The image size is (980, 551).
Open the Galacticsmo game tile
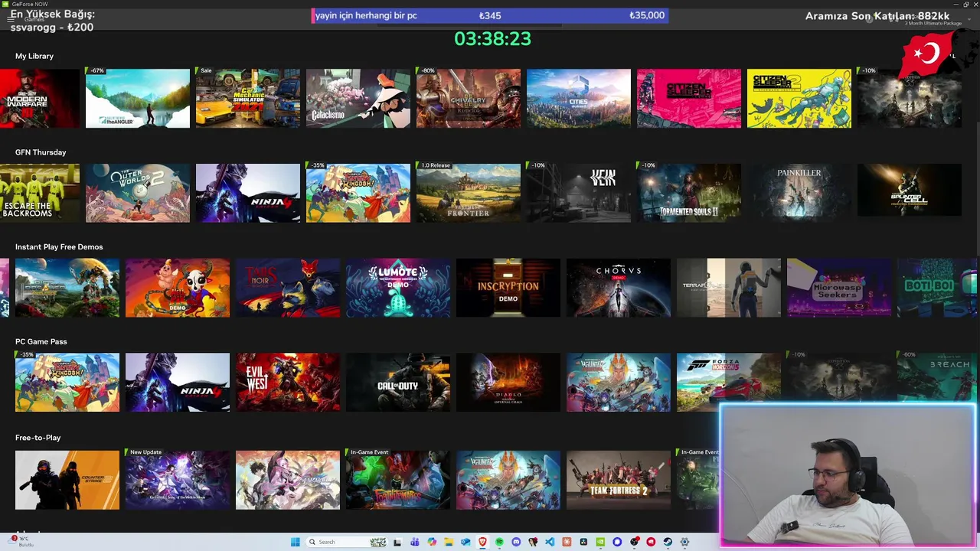(x=358, y=98)
